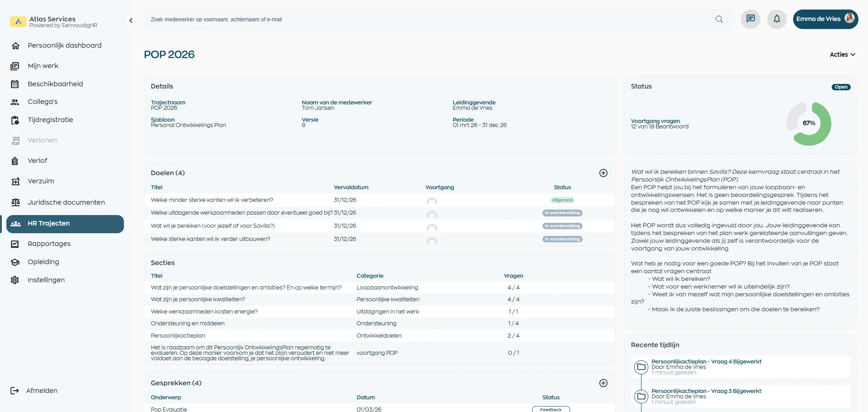Add a new gesprek with plus icon

pos(603,383)
